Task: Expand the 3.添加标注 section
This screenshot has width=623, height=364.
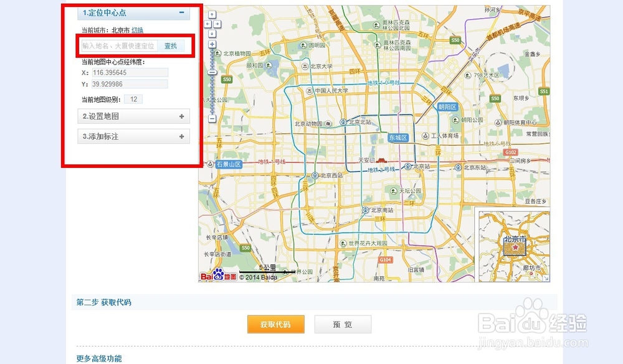Action: (x=133, y=136)
